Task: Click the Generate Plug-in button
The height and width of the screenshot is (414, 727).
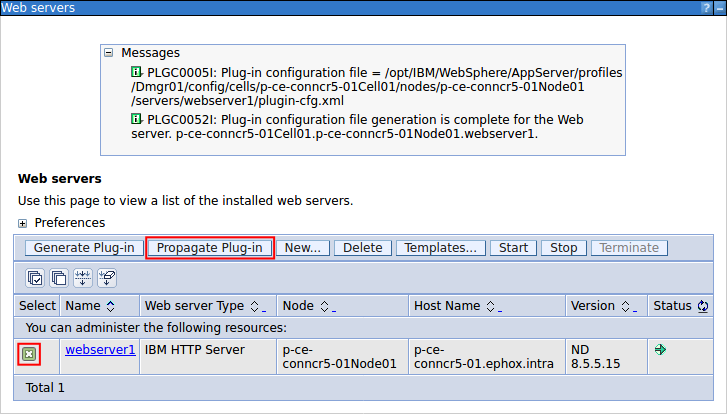Action: pos(84,248)
